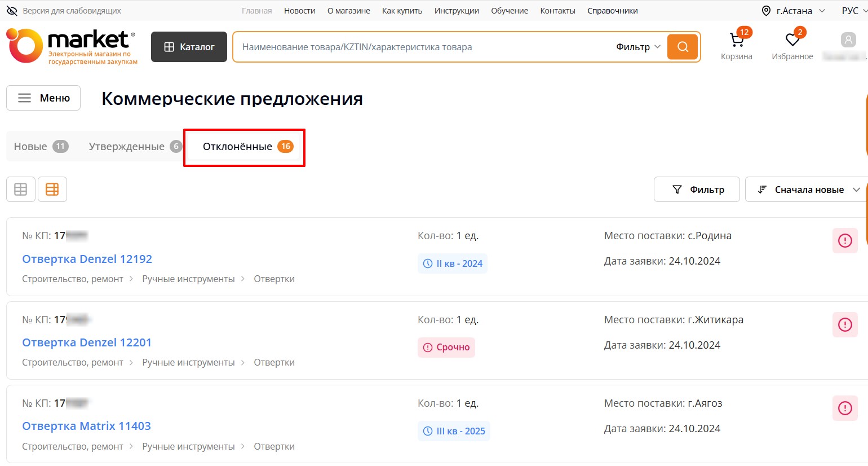Switch to the orange grid card view
Screen dimensions: 868x466
pos(52,190)
